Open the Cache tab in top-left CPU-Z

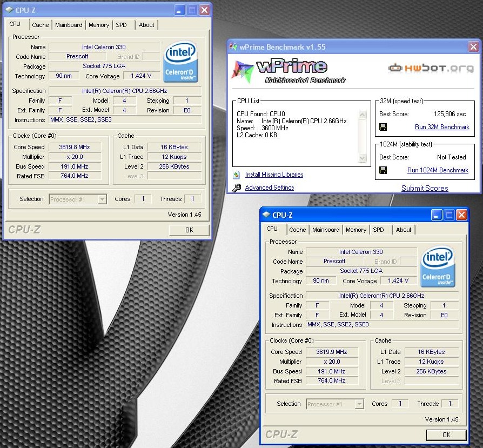[41, 25]
